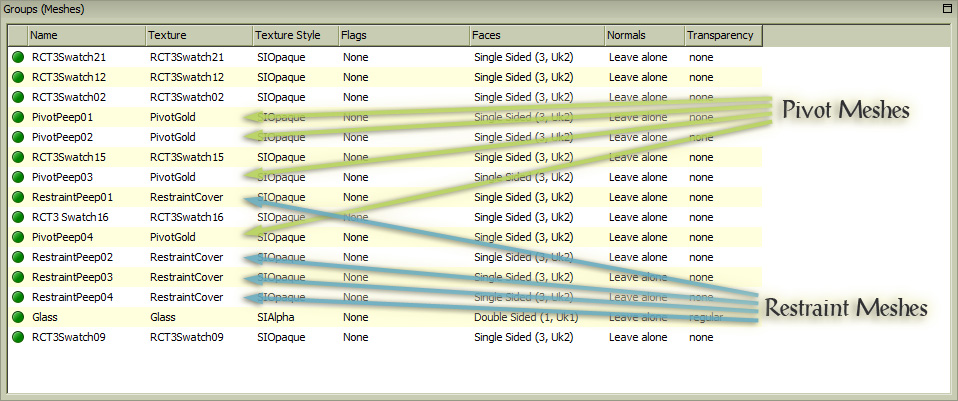This screenshot has width=958, height=401.
Task: Click the green status icon for RCT3Swatch21
Action: (18, 57)
